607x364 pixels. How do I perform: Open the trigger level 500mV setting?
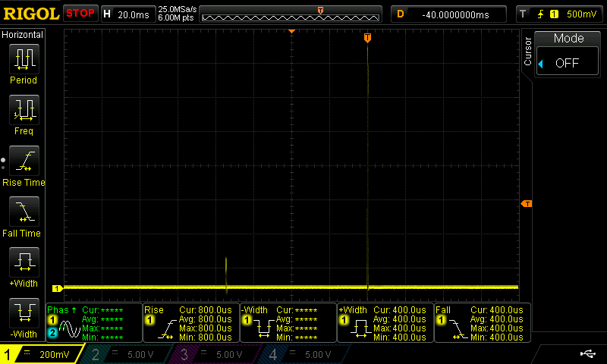[561, 14]
